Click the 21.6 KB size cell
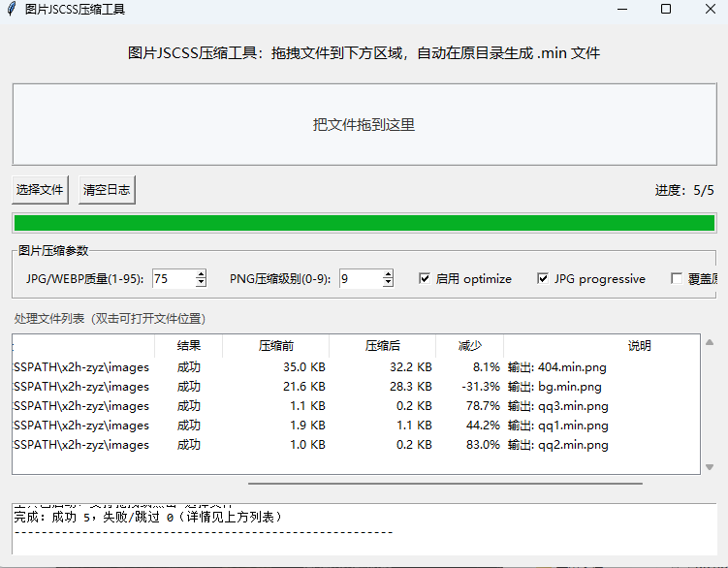The width and height of the screenshot is (728, 568). point(304,387)
